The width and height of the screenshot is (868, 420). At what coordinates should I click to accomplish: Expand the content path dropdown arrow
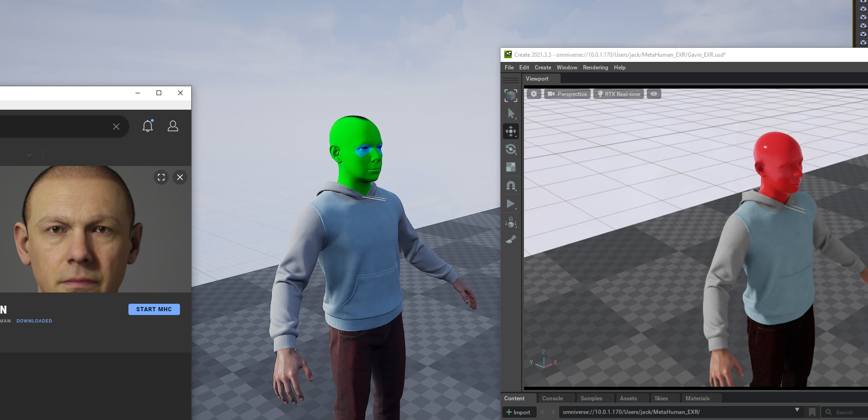pyautogui.click(x=797, y=410)
